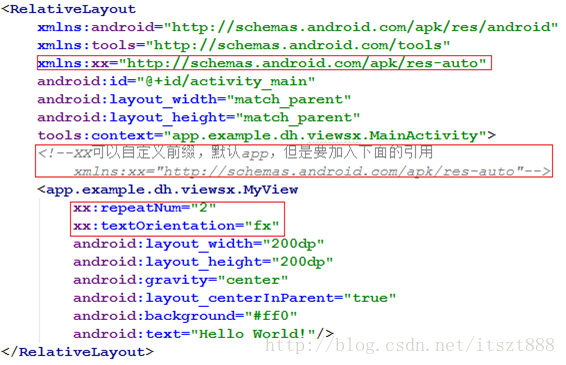Click the RelativeLayout layout_height match_parent line
This screenshot has height=365, width=566.
(199, 118)
